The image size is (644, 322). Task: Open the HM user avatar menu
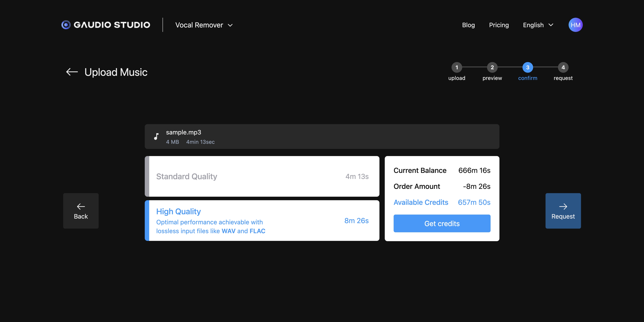[575, 25]
